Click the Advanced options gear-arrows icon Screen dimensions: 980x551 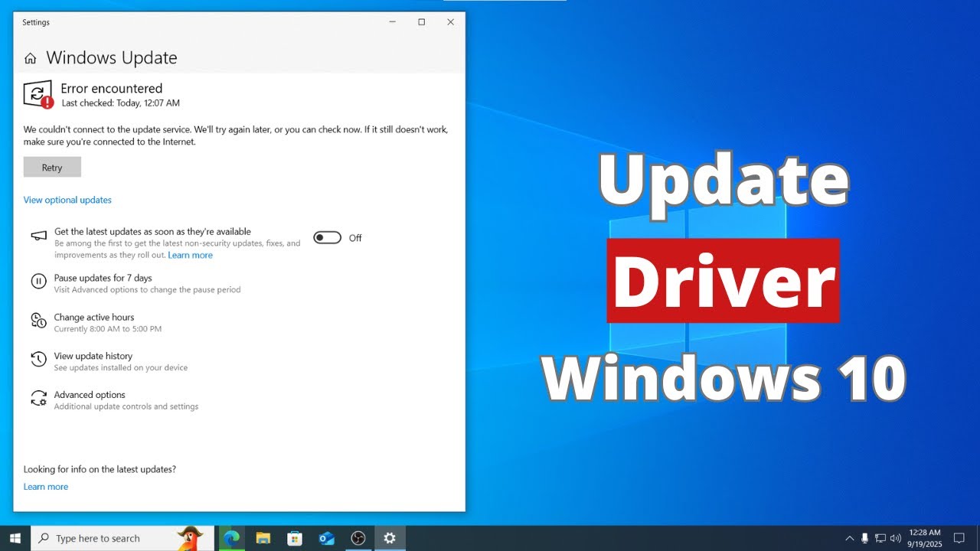38,398
